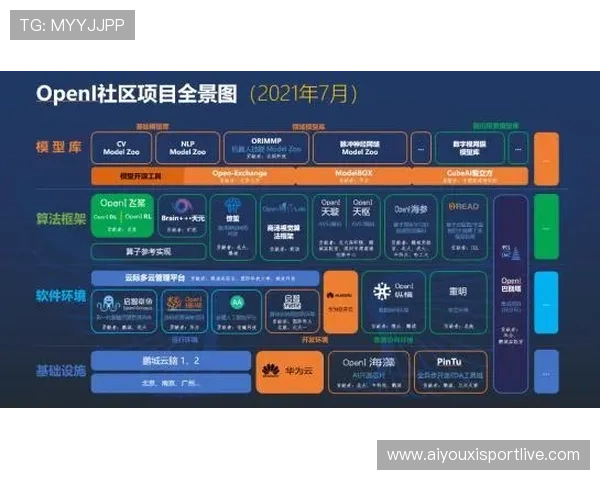Open the ORIMMP model zoo box
Image resolution: width=600 pixels, height=480 pixels.
coord(267,148)
